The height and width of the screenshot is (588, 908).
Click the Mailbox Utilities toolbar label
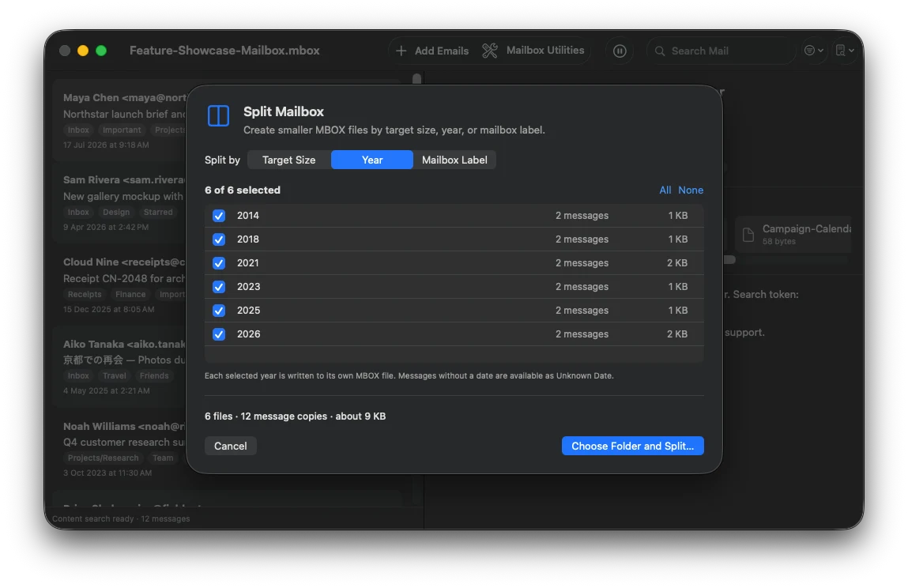point(545,51)
